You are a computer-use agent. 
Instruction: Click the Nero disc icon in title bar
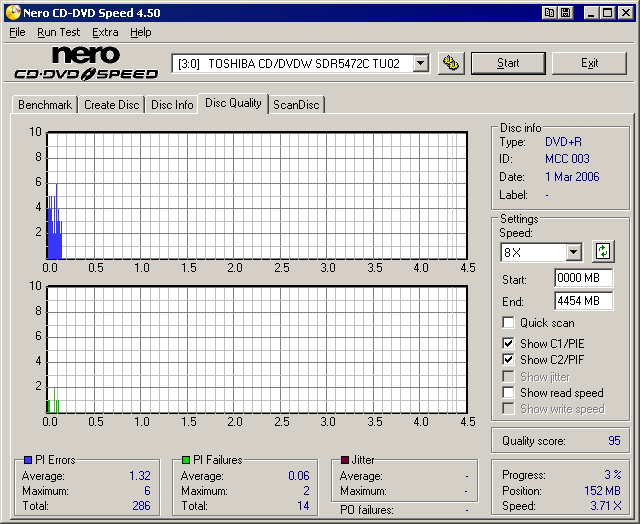click(11, 13)
